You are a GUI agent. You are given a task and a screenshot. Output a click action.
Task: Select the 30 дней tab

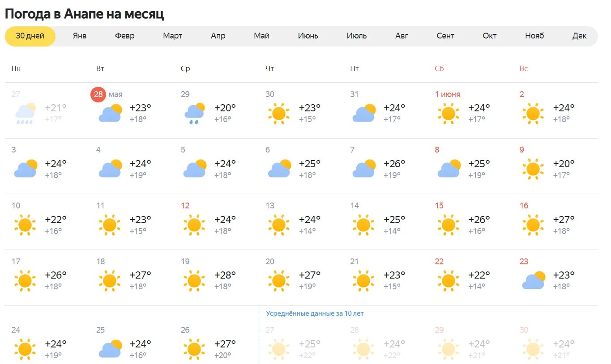(x=30, y=36)
